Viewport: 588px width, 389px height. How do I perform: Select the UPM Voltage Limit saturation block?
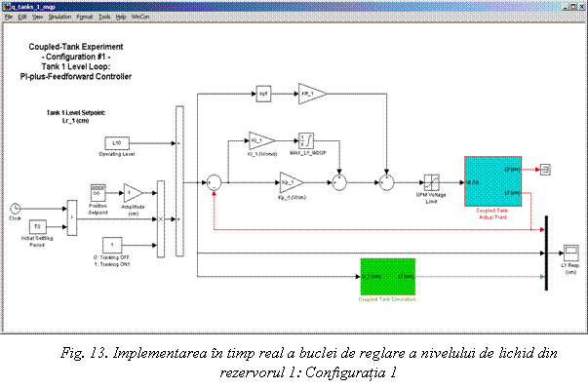click(x=432, y=182)
